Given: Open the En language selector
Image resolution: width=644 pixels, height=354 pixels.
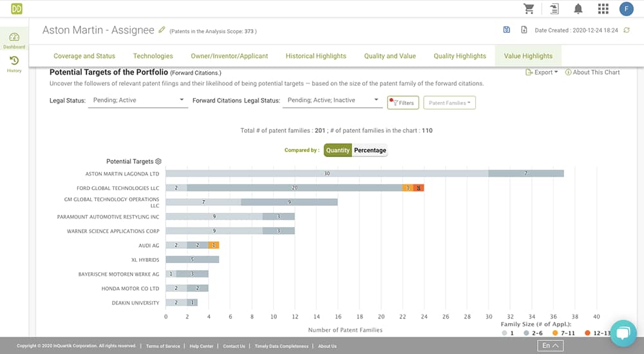Looking at the screenshot, I should 550,346.
